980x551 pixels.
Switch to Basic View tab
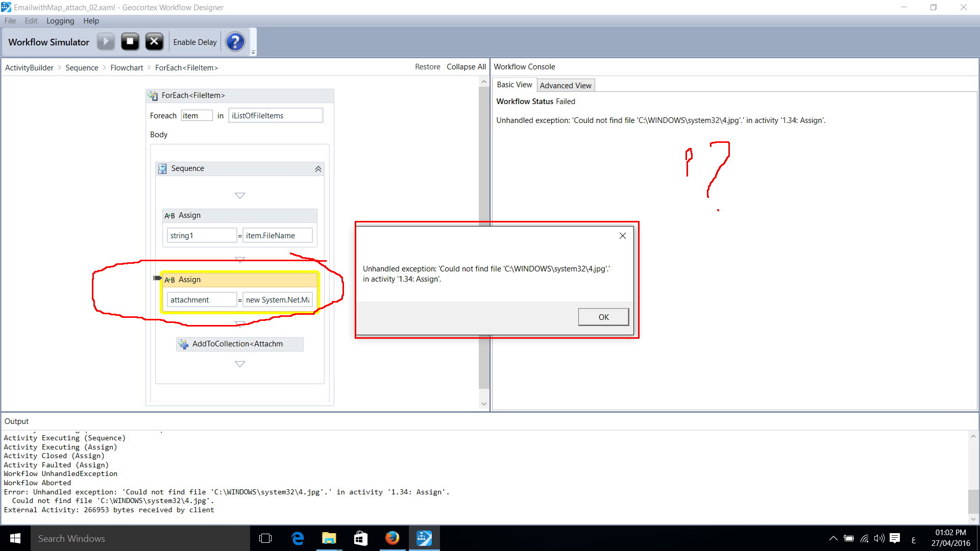click(x=514, y=85)
